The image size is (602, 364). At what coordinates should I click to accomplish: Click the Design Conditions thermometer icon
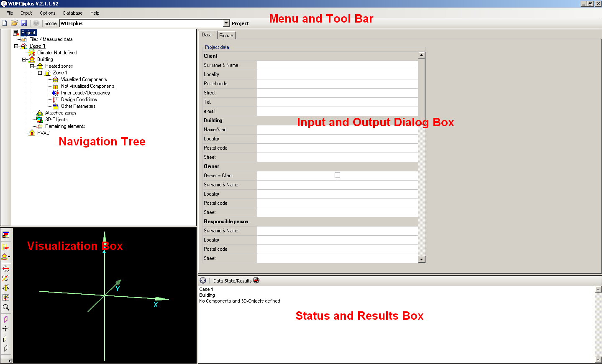[55, 99]
